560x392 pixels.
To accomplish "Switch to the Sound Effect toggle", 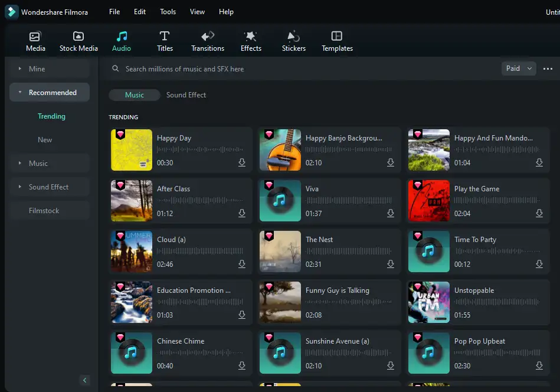I will coord(186,95).
